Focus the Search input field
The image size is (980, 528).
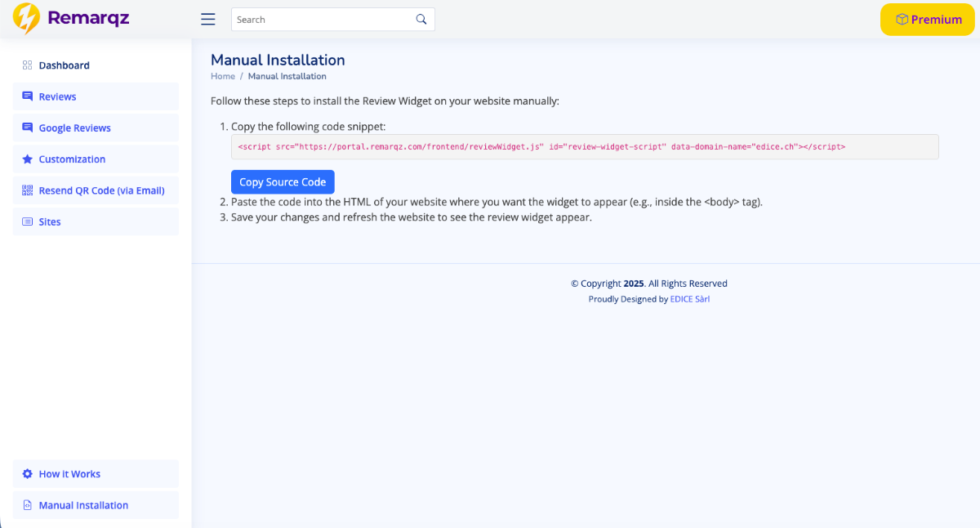click(x=323, y=20)
